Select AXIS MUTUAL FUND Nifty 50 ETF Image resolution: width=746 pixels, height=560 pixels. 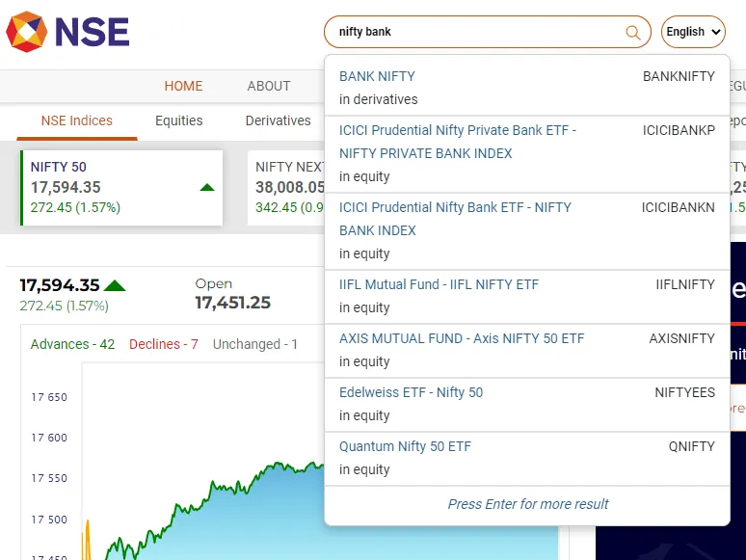point(462,338)
